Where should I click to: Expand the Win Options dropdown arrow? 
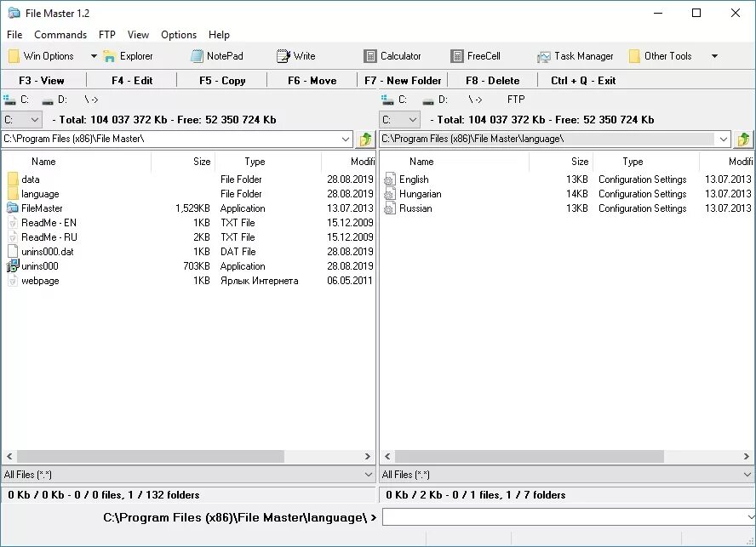[94, 56]
